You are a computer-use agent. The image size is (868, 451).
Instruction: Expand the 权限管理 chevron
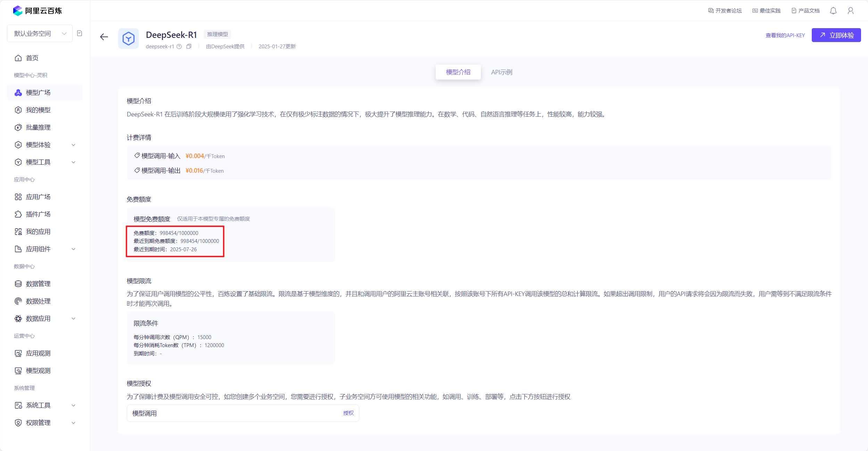click(74, 423)
